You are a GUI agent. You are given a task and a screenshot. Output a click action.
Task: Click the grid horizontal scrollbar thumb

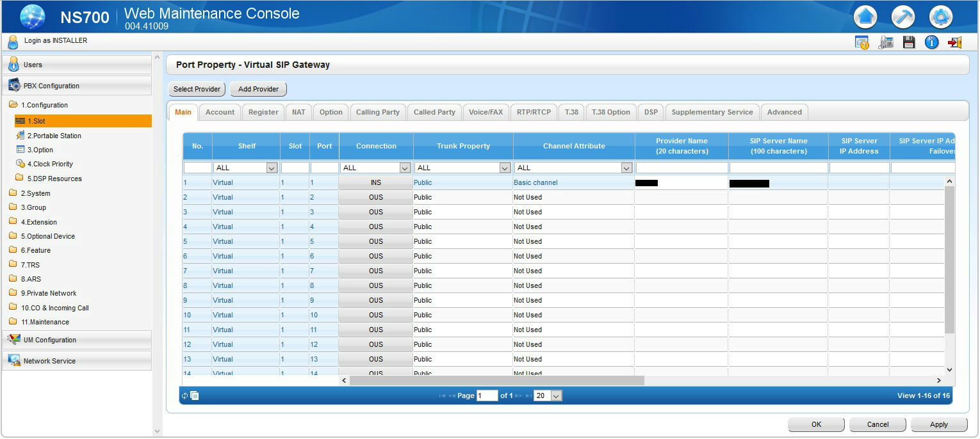(x=496, y=380)
